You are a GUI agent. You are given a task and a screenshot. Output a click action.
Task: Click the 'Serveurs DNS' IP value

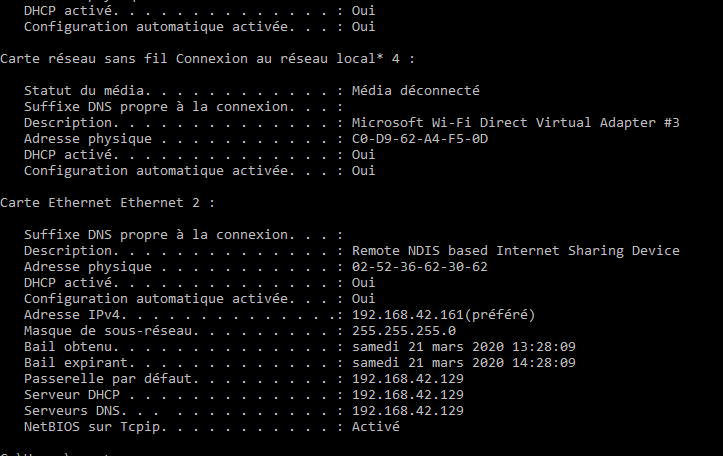tap(408, 411)
